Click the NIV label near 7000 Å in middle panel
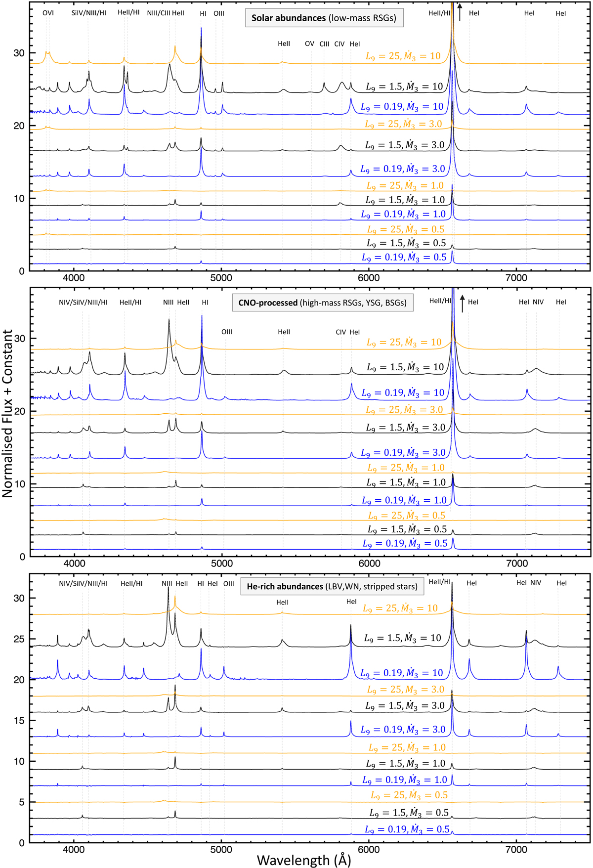Screen dimensions: 593x868 coord(538,302)
